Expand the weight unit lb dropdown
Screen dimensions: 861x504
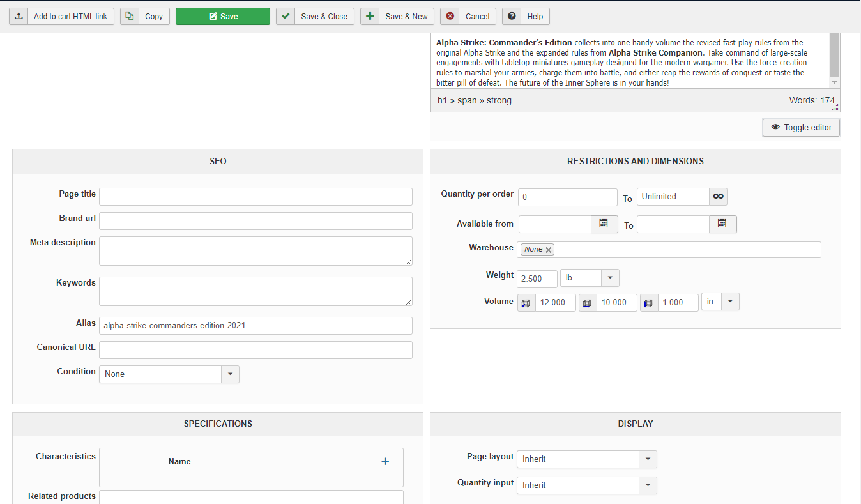[x=610, y=278]
